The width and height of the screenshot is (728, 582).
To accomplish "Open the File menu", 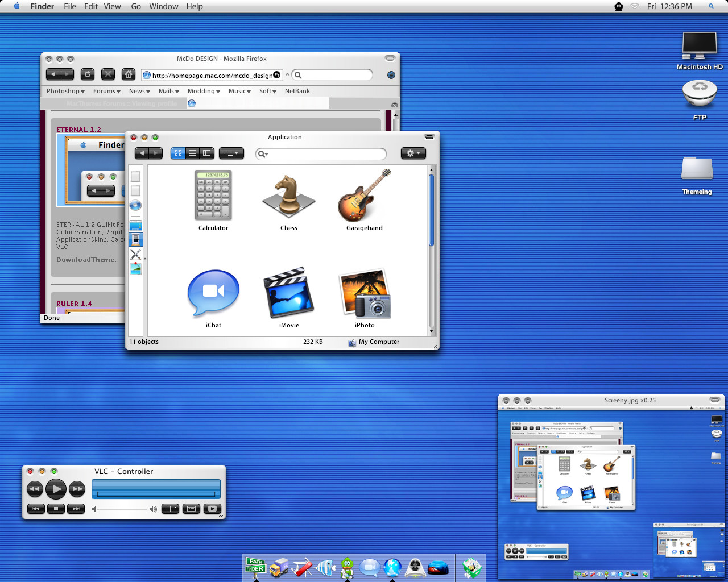I will [70, 6].
